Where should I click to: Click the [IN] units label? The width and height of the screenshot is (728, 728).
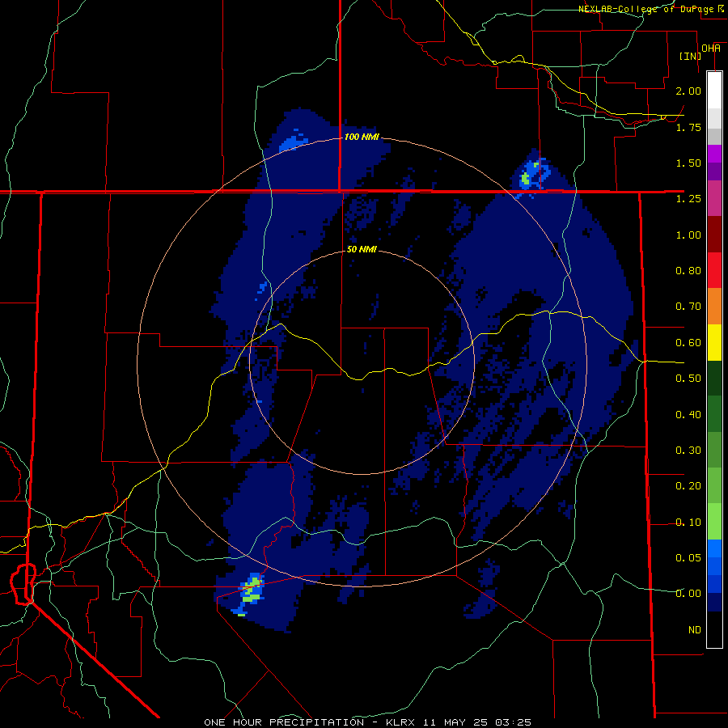(x=690, y=56)
